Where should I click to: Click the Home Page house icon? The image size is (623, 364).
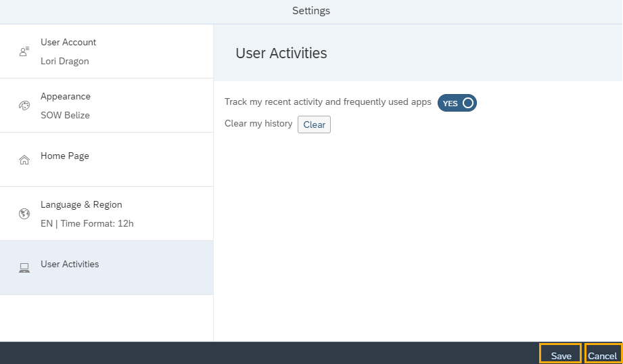pos(24,160)
